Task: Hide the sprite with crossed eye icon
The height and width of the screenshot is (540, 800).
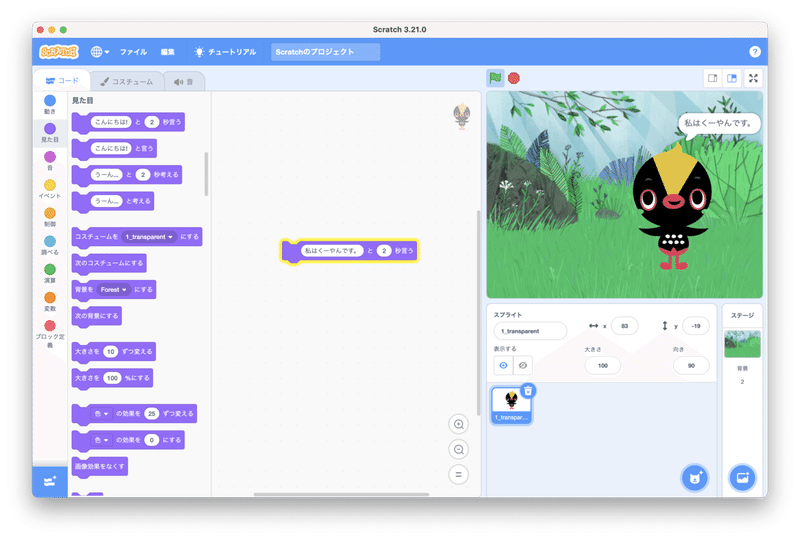Action: click(x=523, y=365)
